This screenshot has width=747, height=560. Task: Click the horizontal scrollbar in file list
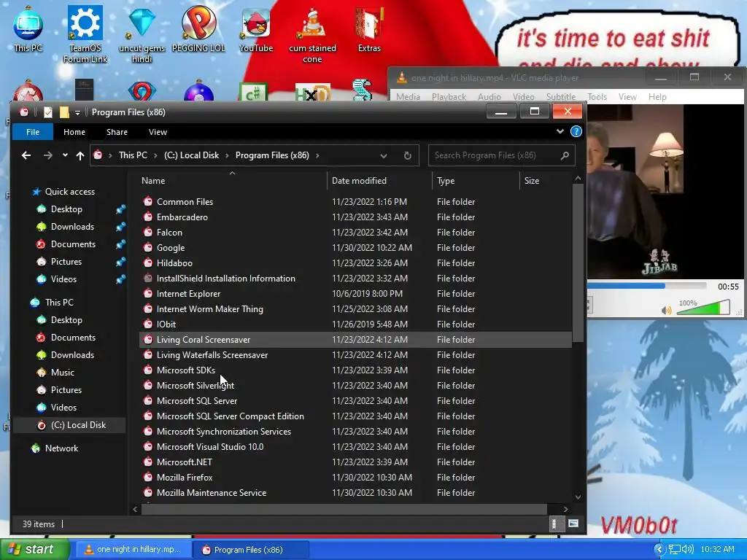tap(344, 509)
